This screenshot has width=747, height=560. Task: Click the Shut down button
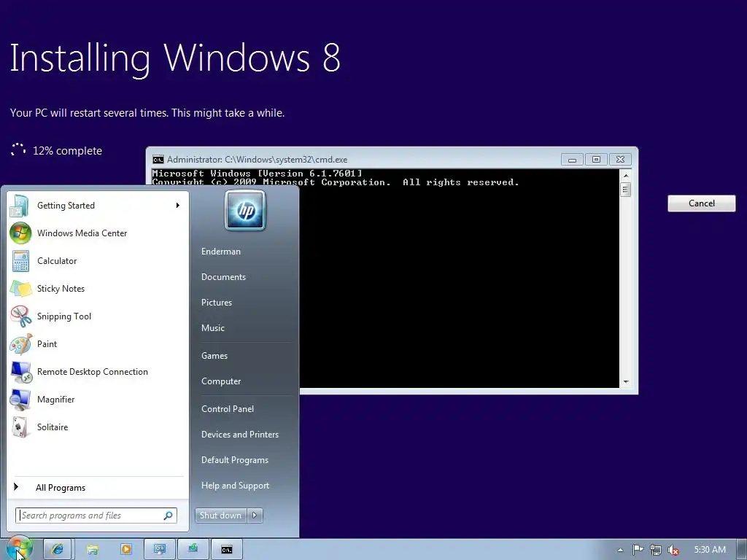tap(220, 516)
